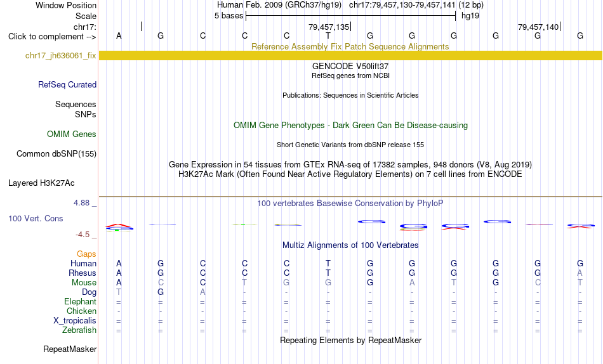Click the Sequences track label
603x364 pixels.
[x=76, y=104]
